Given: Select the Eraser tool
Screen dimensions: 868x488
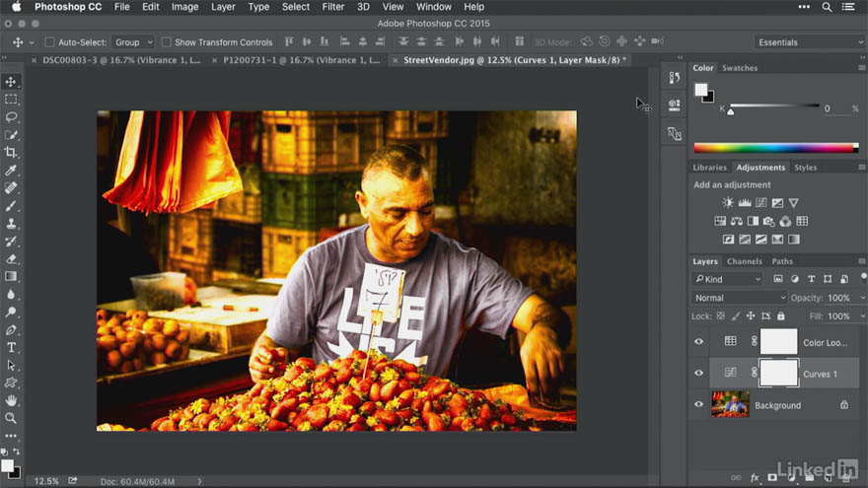Looking at the screenshot, I should 11,259.
